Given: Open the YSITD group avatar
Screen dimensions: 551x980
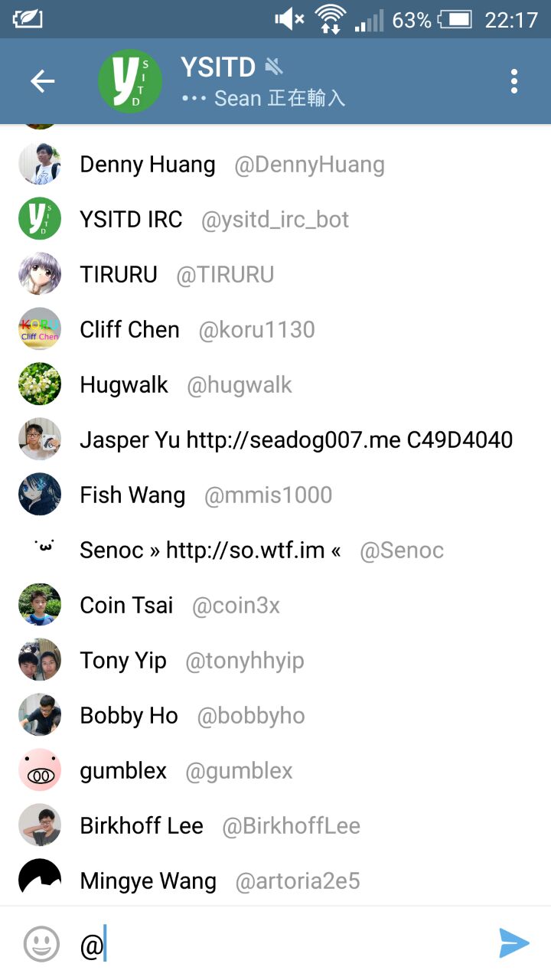Looking at the screenshot, I should (130, 81).
